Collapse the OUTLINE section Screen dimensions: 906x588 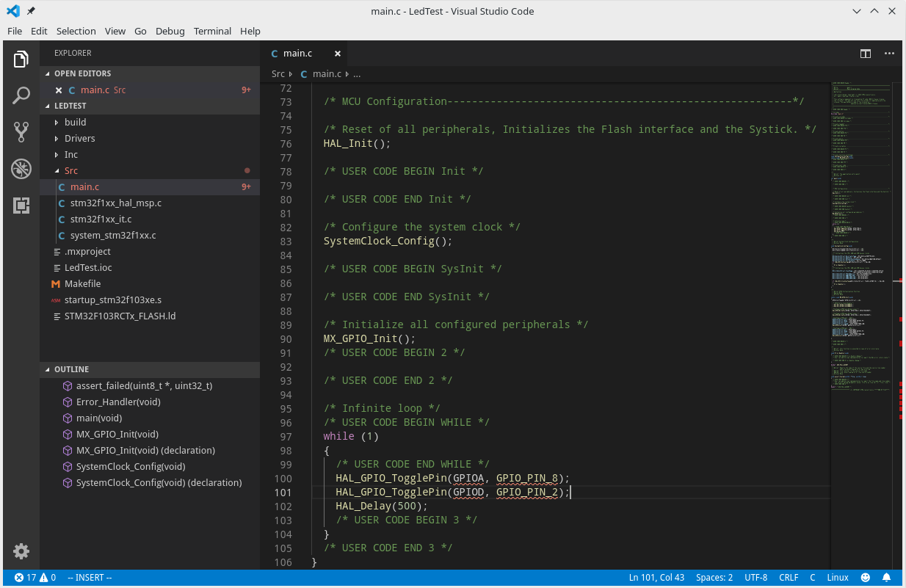[71, 369]
